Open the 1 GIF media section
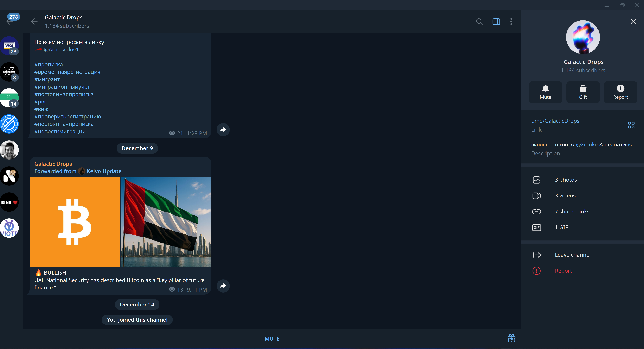The image size is (644, 349). [583, 227]
